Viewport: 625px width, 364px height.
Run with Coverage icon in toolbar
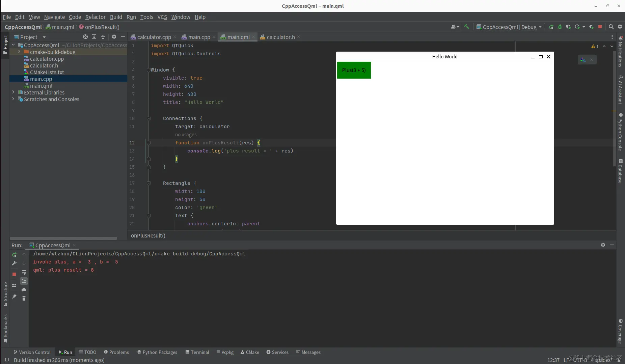(x=568, y=27)
